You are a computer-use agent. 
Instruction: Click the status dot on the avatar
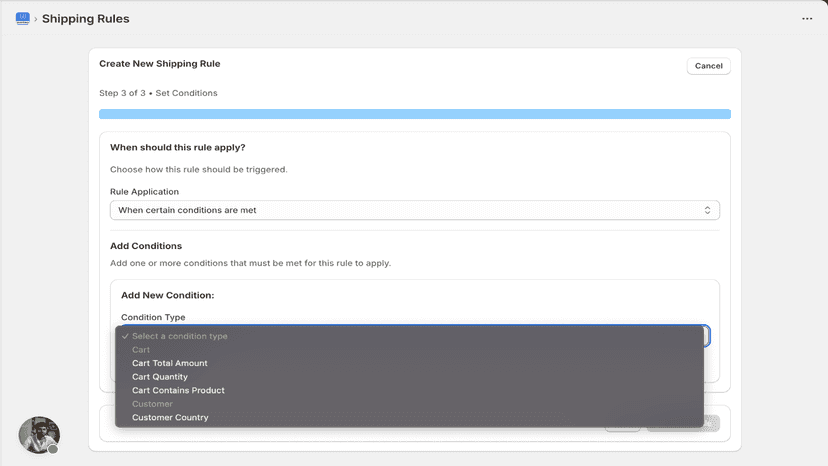click(x=53, y=449)
